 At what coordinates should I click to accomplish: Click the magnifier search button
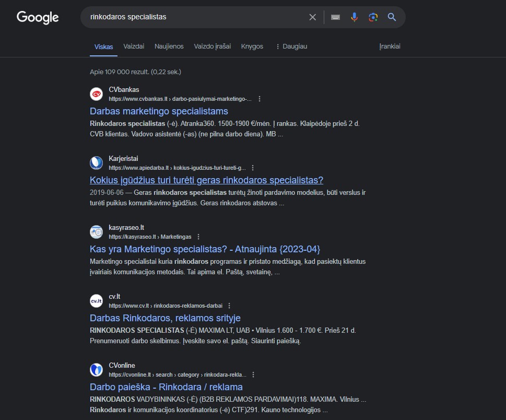(392, 17)
